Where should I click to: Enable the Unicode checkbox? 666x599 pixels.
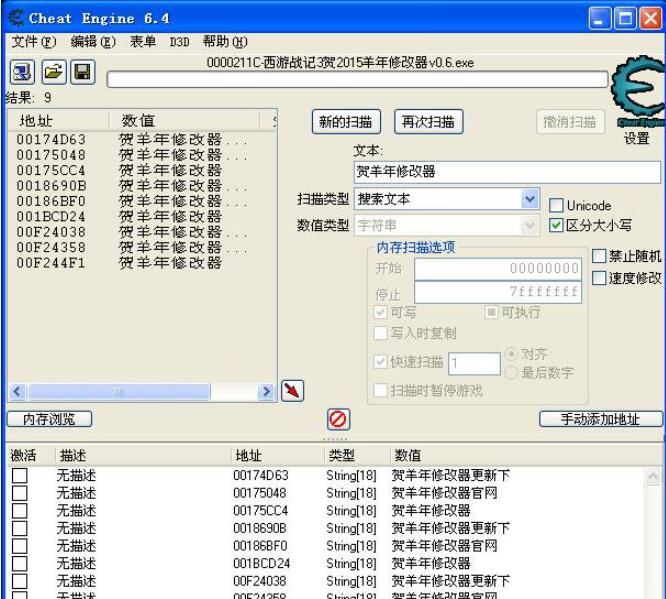(x=556, y=206)
